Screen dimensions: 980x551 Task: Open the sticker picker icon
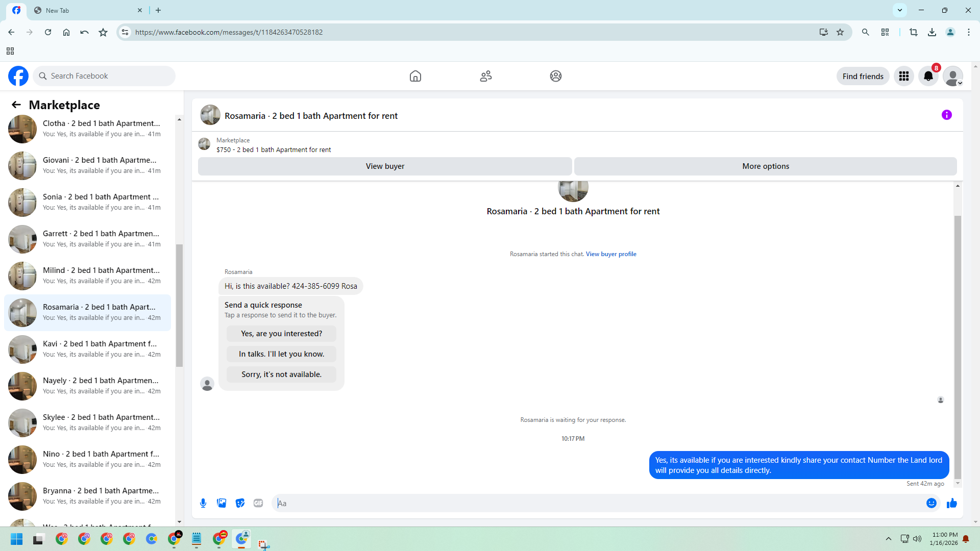click(240, 503)
